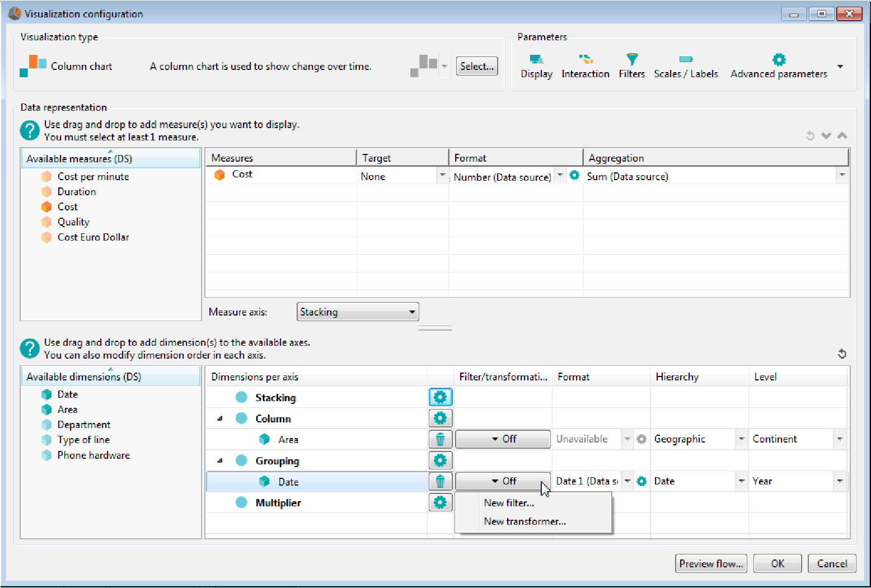Screen dimensions: 871x588
Task: Open the Off filter dropdown for Date
Action: pos(503,481)
